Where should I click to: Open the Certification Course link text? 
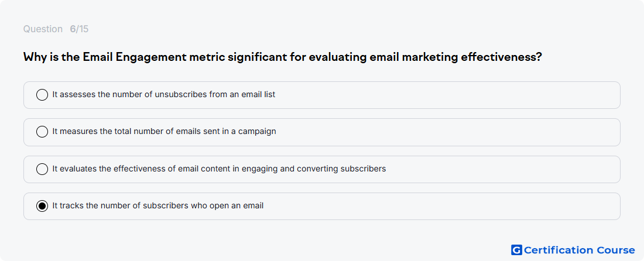point(580,250)
